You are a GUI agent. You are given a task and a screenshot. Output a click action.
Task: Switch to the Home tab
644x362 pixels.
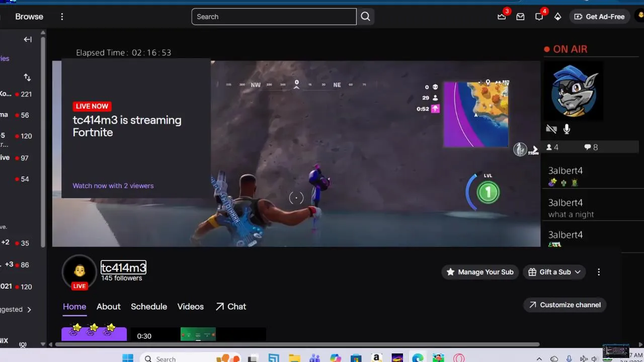pyautogui.click(x=74, y=307)
